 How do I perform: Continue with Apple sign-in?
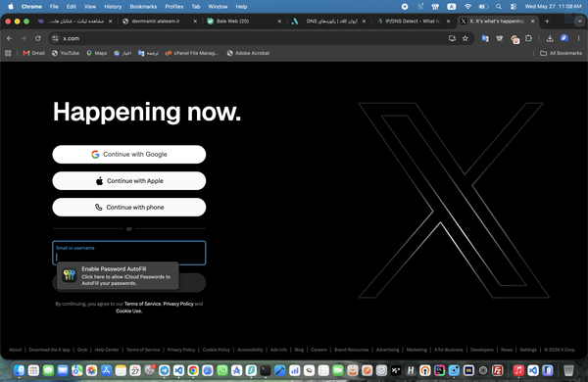pos(129,180)
